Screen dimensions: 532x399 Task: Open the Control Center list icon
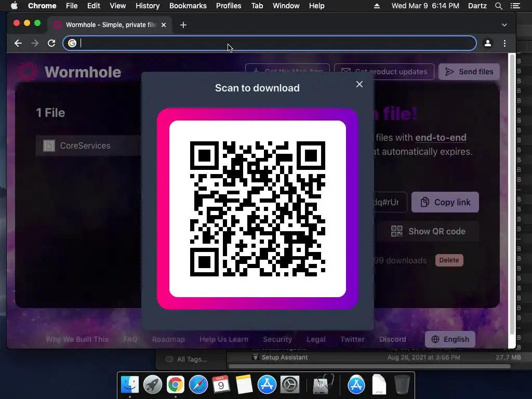[515, 6]
